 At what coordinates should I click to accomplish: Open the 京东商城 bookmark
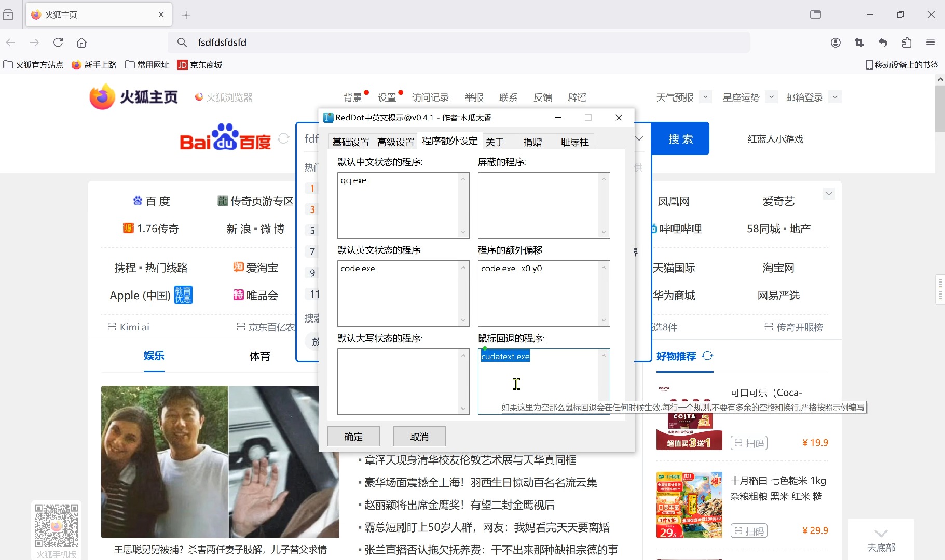point(200,65)
